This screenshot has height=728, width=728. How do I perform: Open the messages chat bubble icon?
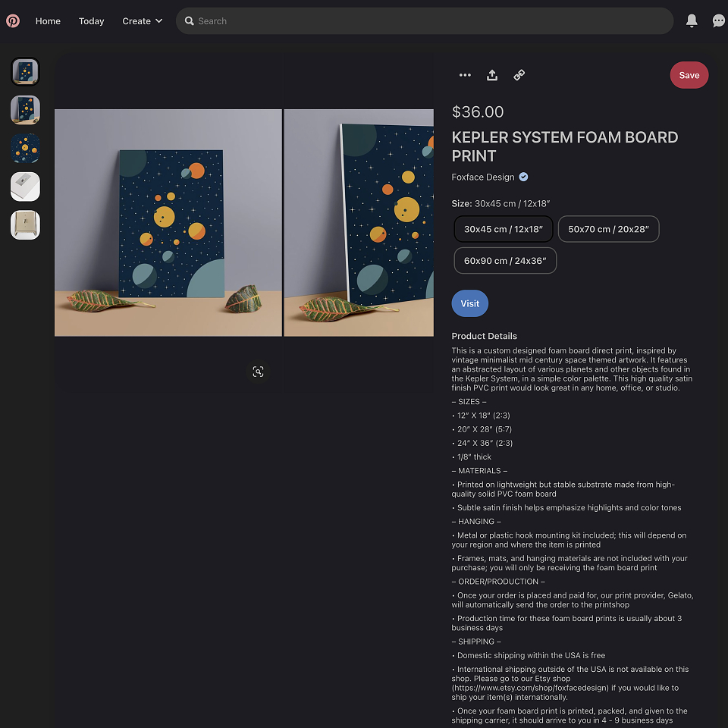[718, 21]
